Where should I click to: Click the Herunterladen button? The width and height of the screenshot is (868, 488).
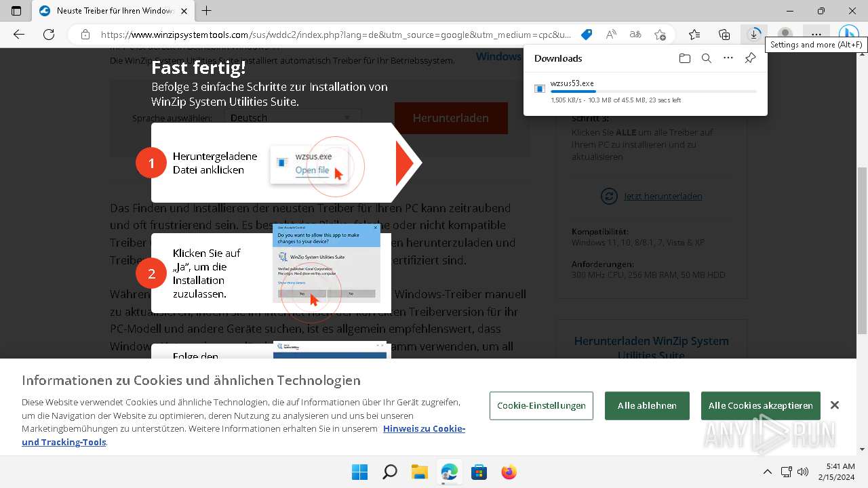(451, 118)
